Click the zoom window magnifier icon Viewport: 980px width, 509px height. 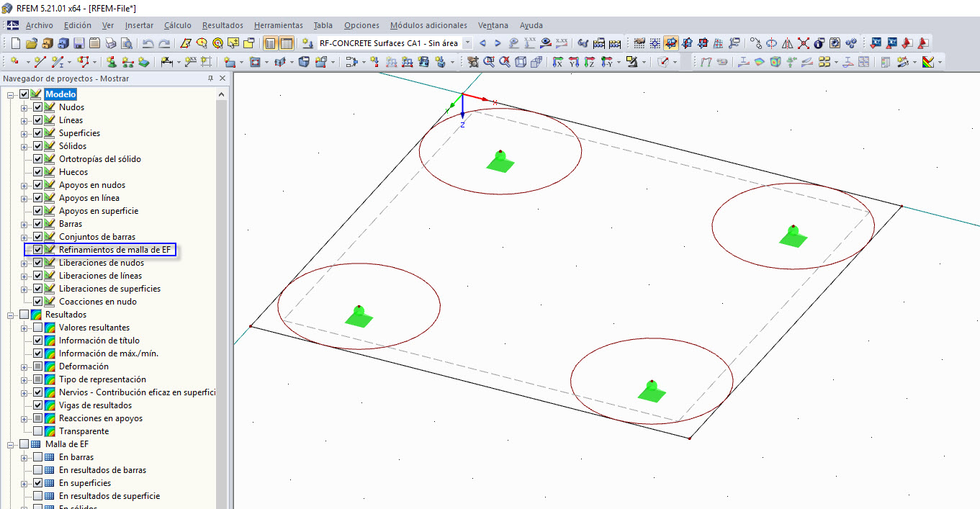[x=490, y=62]
